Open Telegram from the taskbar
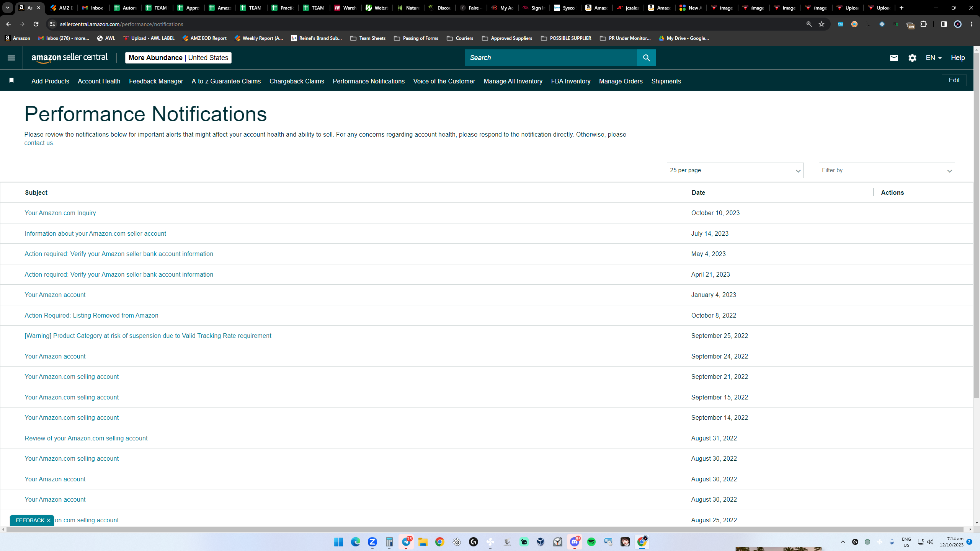 coord(406,542)
